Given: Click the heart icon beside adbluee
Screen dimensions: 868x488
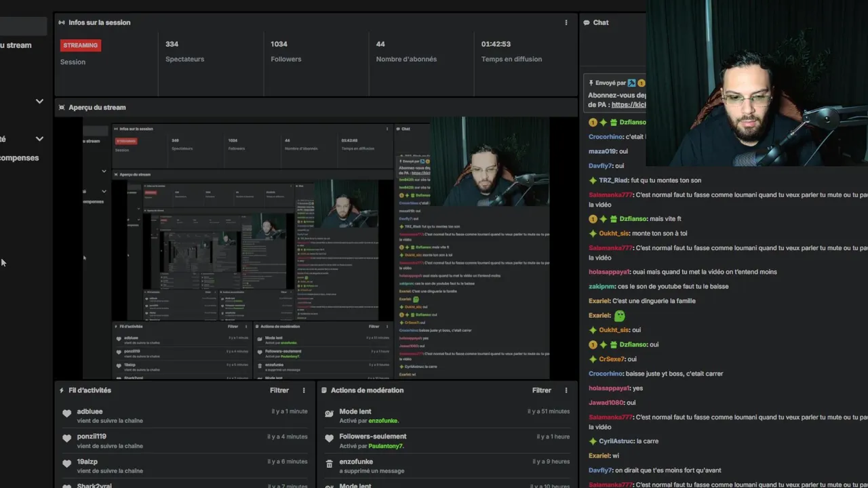Looking at the screenshot, I should click(x=66, y=413).
